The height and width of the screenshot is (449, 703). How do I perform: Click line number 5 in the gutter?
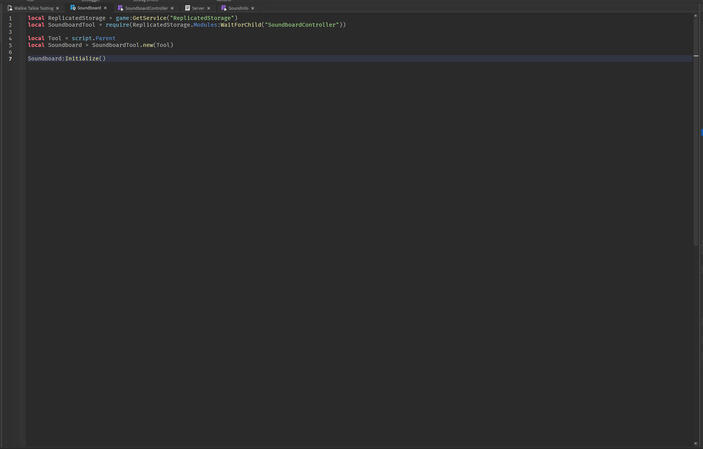pyautogui.click(x=10, y=45)
